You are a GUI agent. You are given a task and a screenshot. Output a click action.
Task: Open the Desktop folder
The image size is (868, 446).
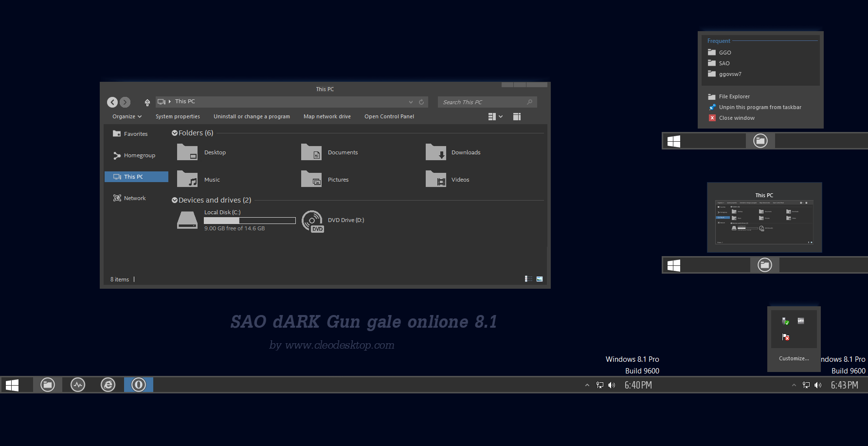click(x=201, y=152)
